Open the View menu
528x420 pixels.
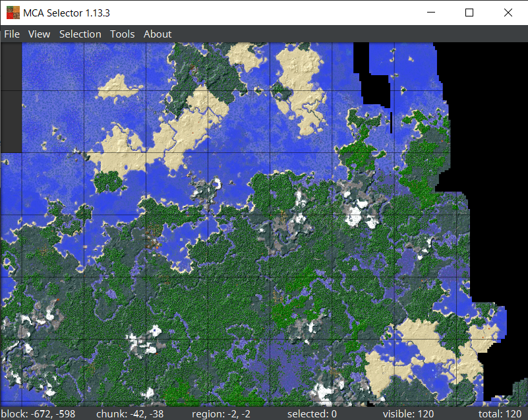39,34
